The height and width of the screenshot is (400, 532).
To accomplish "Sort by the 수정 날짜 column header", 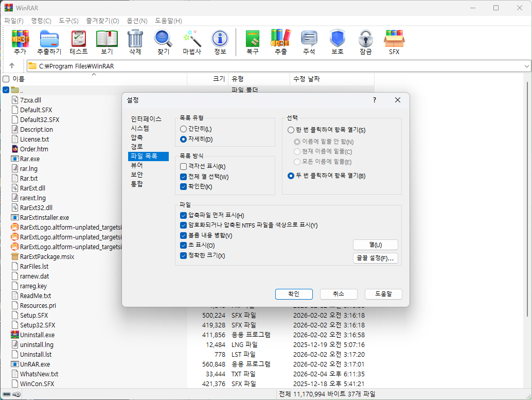I will pyautogui.click(x=332, y=79).
